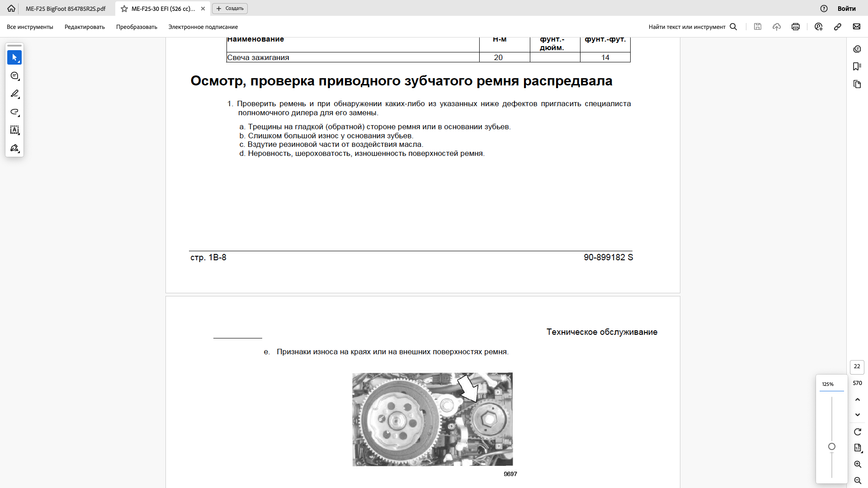Open Электронное подписание menu
The height and width of the screenshot is (488, 868).
(x=203, y=27)
